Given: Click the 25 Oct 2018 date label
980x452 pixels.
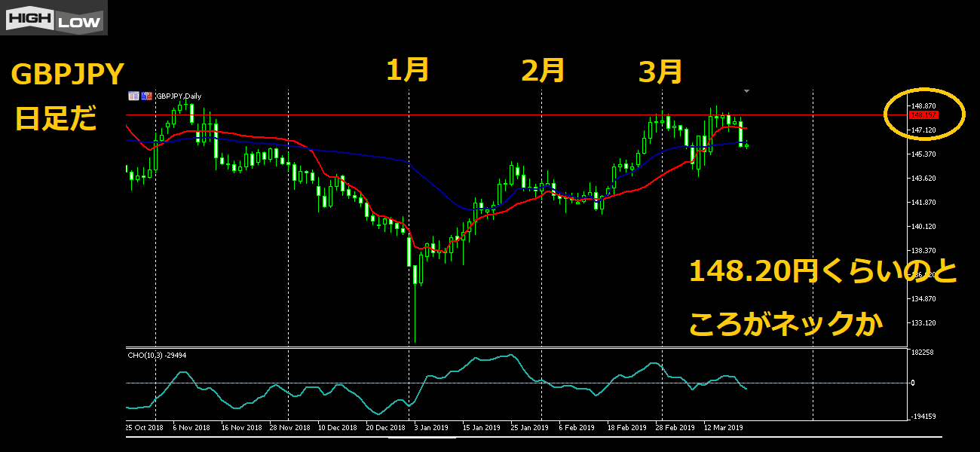Looking at the screenshot, I should 145,427.
